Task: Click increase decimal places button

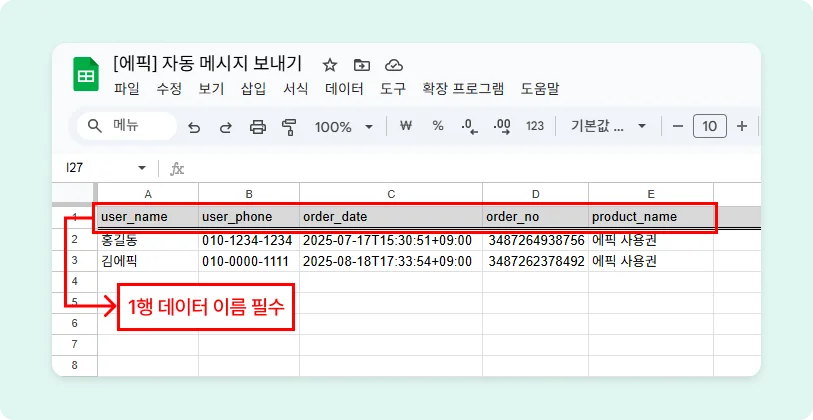Action: coord(502,126)
